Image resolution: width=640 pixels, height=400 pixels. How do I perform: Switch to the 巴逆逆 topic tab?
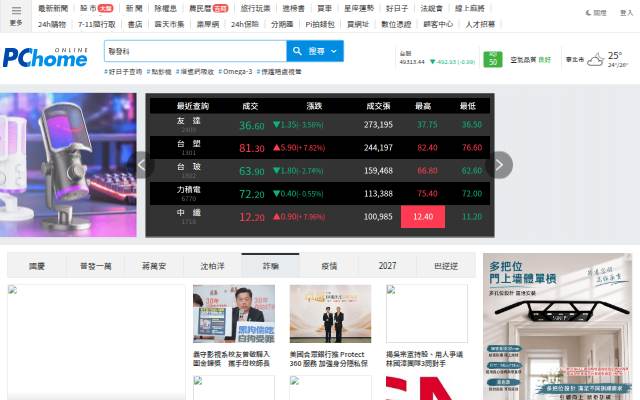click(446, 266)
